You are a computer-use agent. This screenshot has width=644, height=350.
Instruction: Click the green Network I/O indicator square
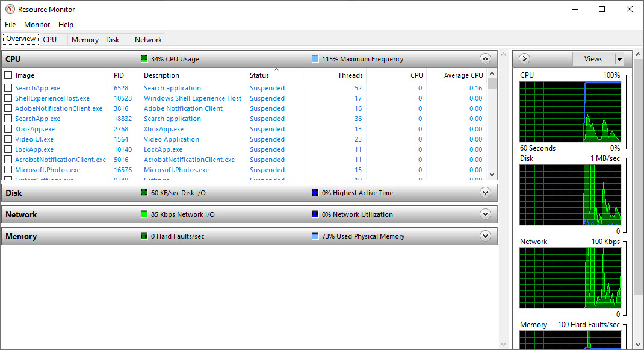click(143, 214)
